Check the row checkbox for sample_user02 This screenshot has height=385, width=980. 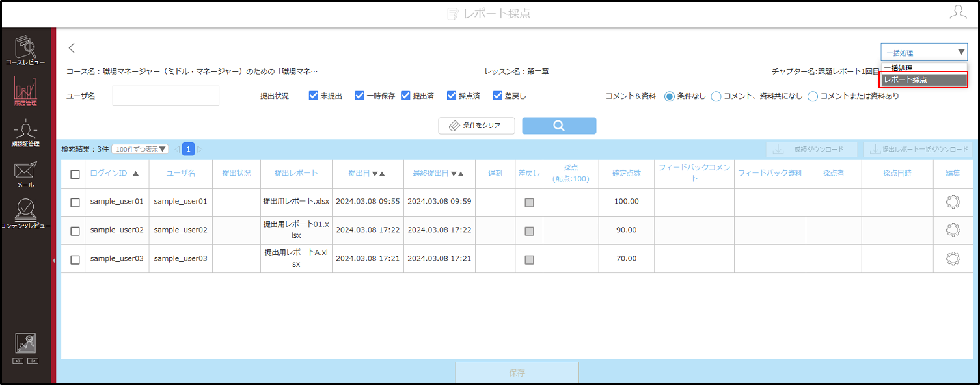point(75,231)
